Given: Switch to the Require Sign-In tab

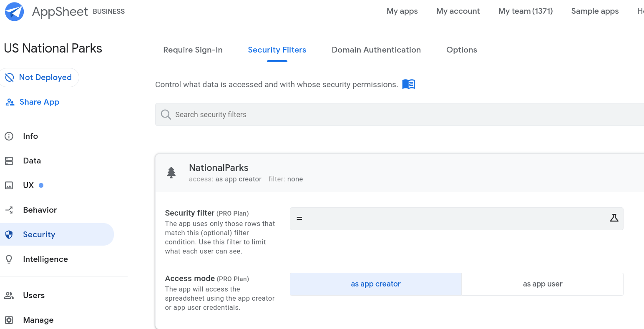Looking at the screenshot, I should point(193,50).
